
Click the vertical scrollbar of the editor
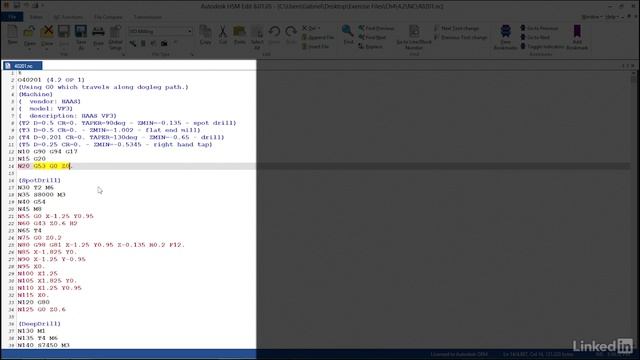(x=633, y=208)
